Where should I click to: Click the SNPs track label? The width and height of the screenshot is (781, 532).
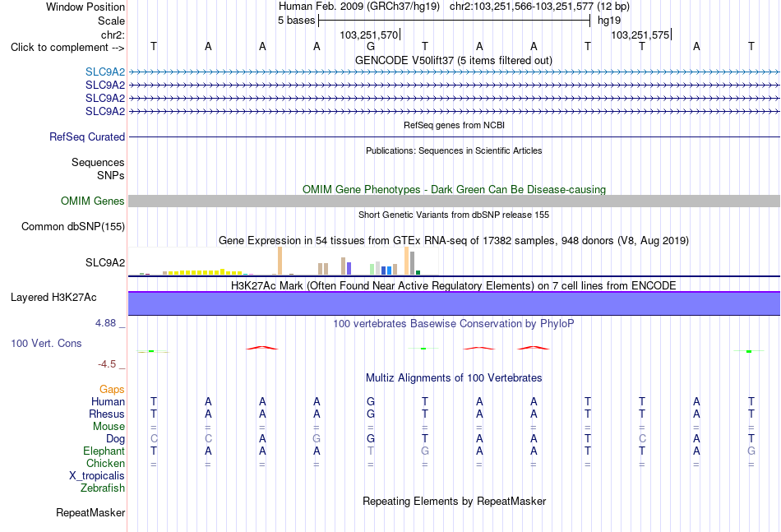click(111, 175)
